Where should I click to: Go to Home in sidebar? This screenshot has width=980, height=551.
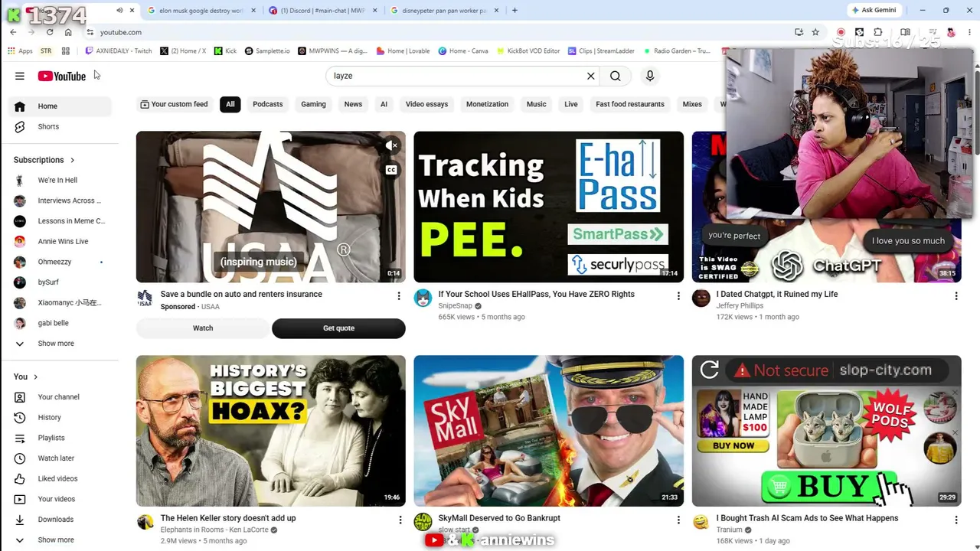pyautogui.click(x=61, y=106)
